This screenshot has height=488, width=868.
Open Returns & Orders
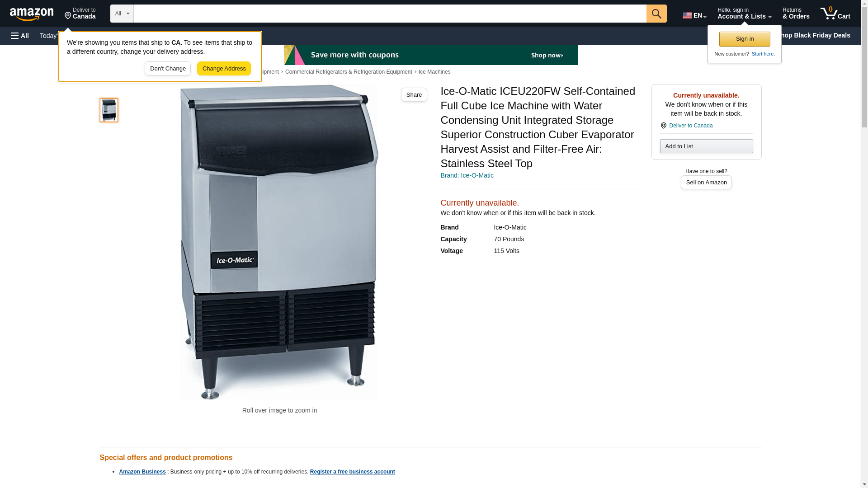click(796, 14)
